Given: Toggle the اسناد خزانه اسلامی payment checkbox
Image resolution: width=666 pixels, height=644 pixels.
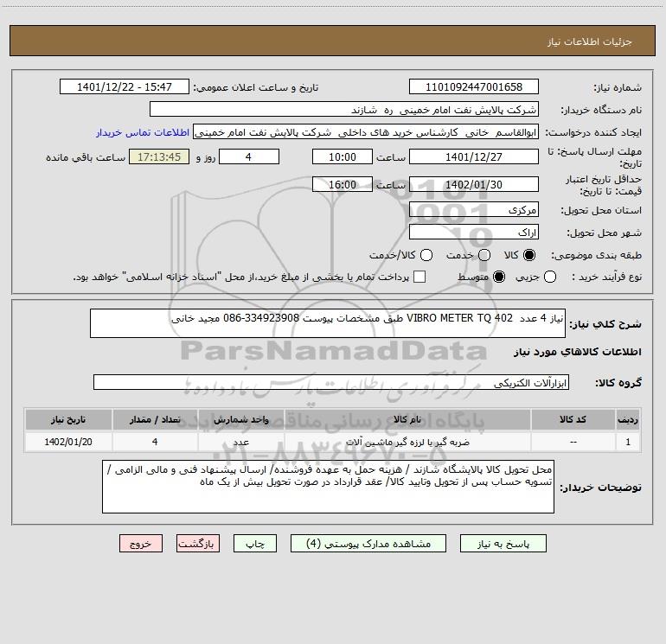Looking at the screenshot, I should click(x=419, y=277).
